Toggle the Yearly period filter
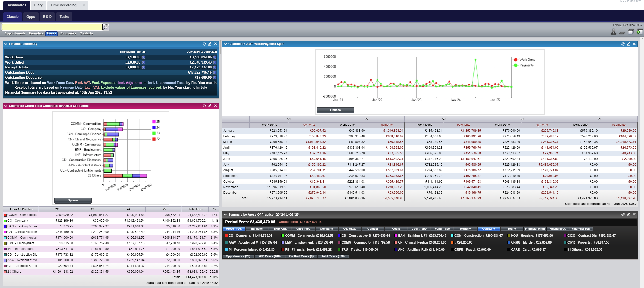Viewport: 644px width, 288px height. (x=511, y=229)
